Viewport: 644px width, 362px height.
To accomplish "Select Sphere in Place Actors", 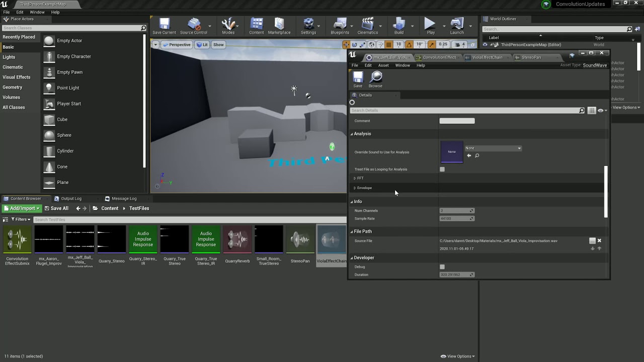I will 64,135.
